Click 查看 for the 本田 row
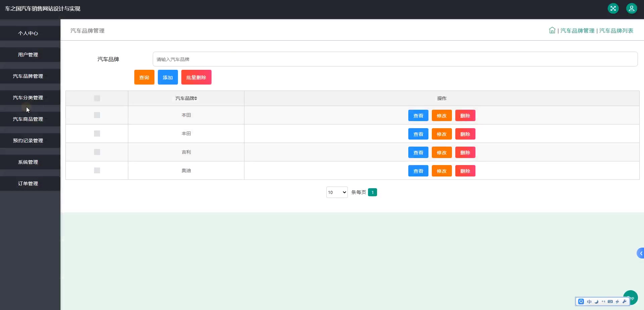The width and height of the screenshot is (644, 310). [418, 115]
